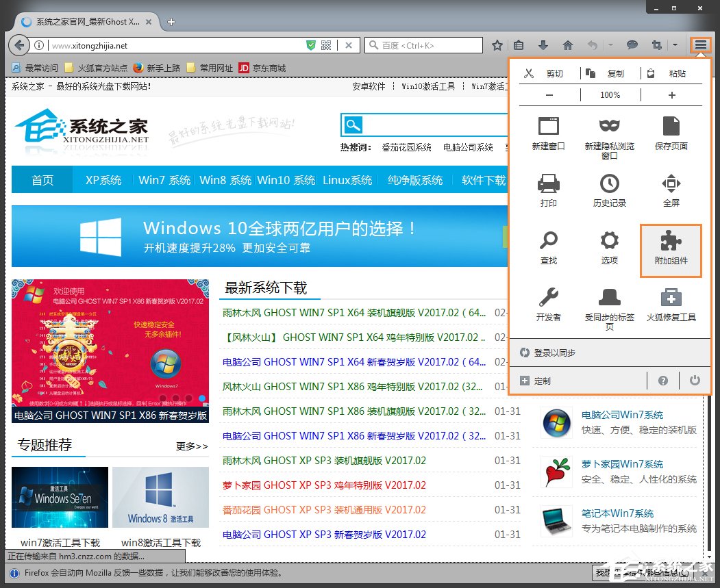This screenshot has width=720, height=588.
Task: Toggle the menu power/exit button
Action: pos(694,380)
